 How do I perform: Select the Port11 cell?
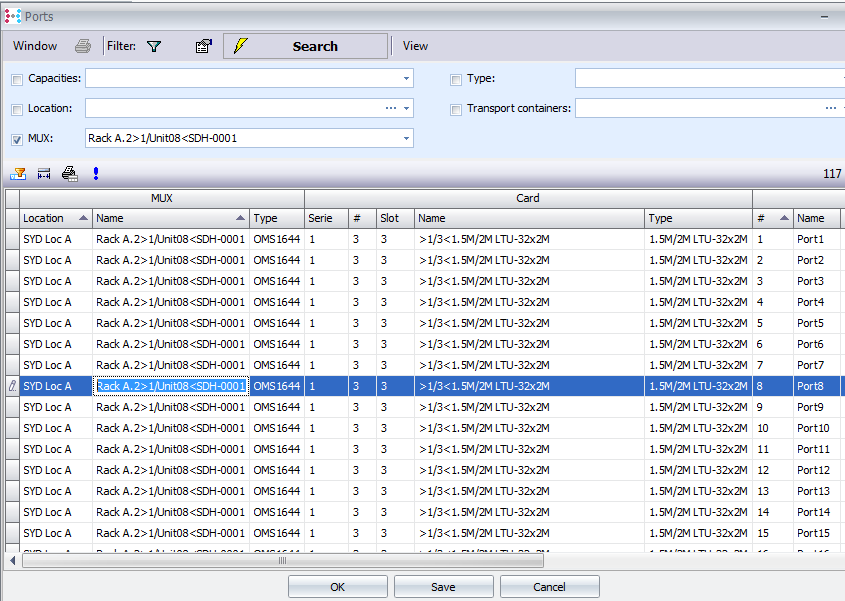(x=818, y=450)
